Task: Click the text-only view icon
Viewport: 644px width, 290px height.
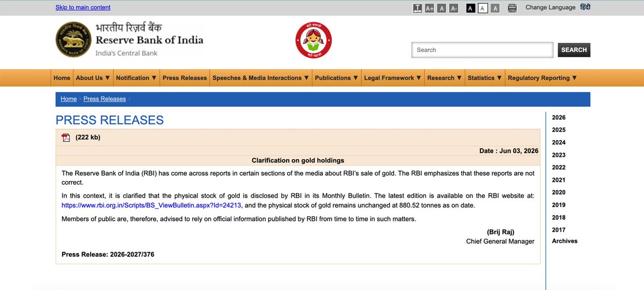Action: pos(418,8)
